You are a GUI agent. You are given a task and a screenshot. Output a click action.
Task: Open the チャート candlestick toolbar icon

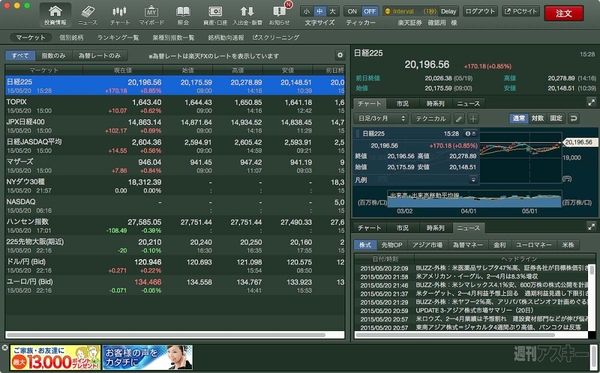click(120, 15)
